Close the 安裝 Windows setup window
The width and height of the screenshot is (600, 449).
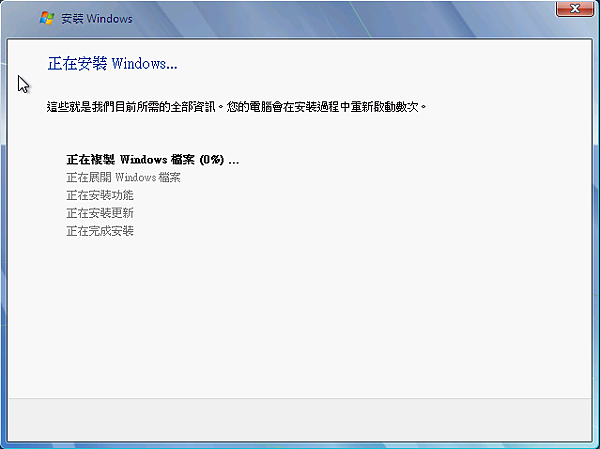click(x=575, y=8)
